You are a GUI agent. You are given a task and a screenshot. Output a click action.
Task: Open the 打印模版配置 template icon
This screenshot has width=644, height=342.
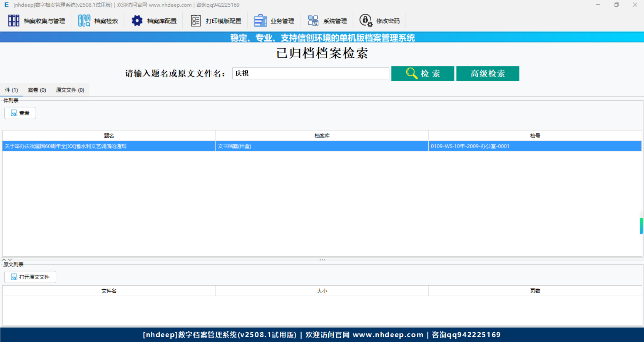click(196, 20)
